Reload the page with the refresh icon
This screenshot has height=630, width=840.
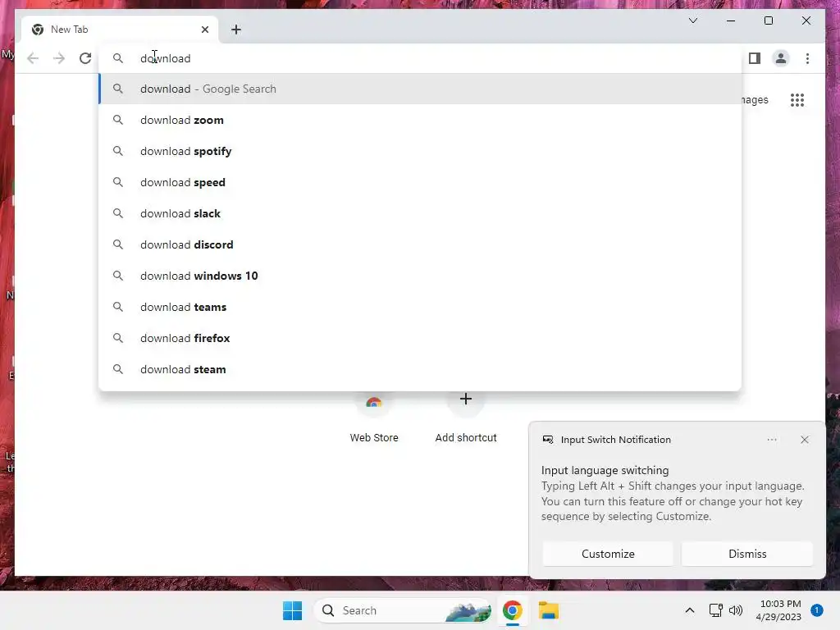pyautogui.click(x=85, y=58)
